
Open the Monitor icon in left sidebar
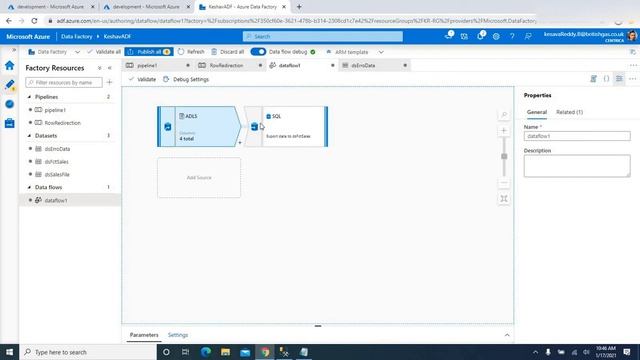tap(9, 104)
